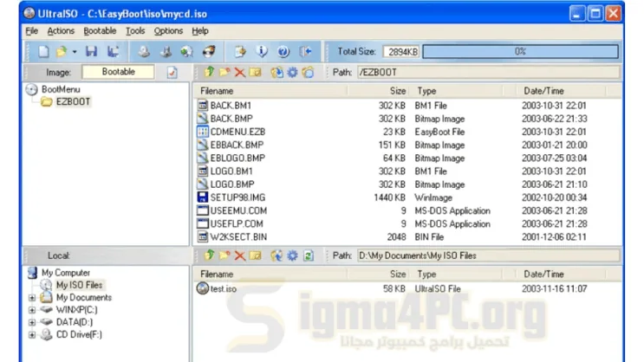Open the Actions menu
644x362 pixels.
61,31
